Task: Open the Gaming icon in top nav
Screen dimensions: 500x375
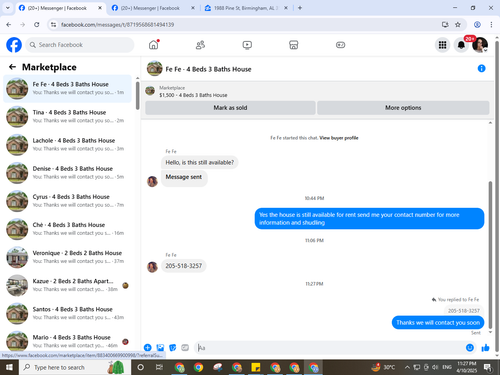Action: click(x=340, y=45)
